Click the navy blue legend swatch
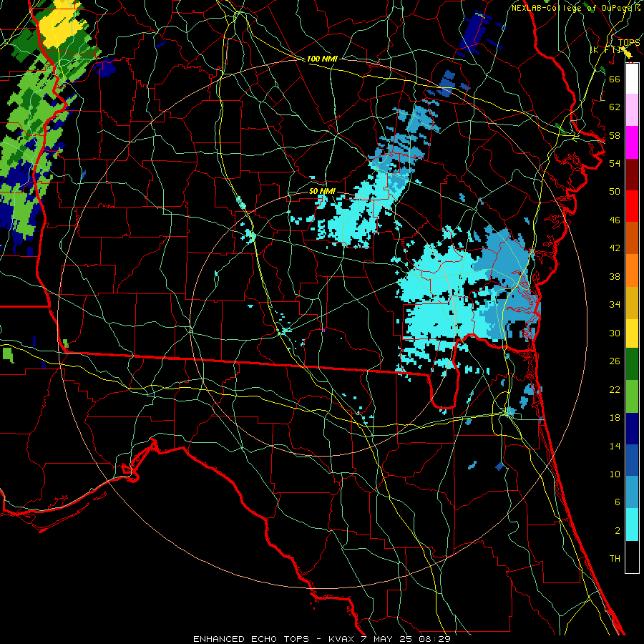The height and width of the screenshot is (644, 644). pos(632,429)
